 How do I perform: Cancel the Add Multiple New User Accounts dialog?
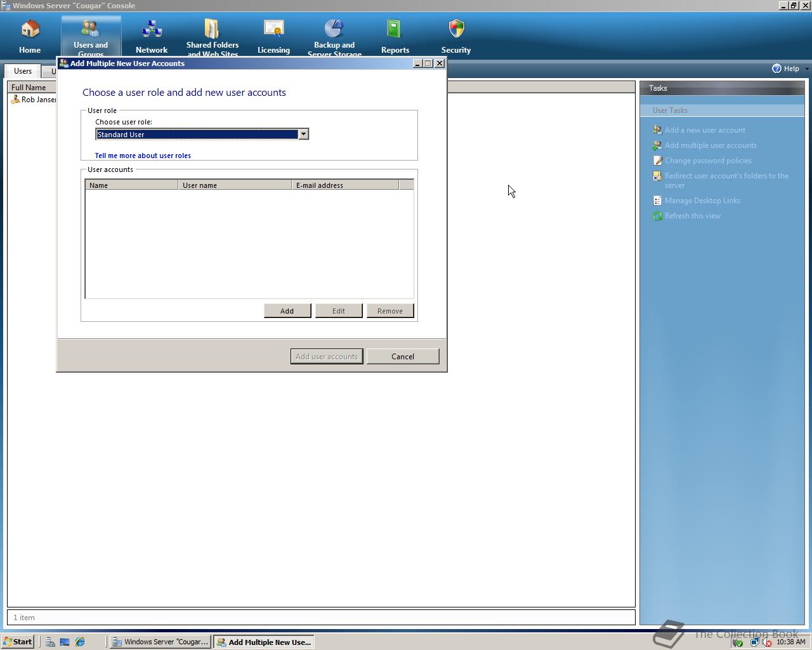pyautogui.click(x=403, y=356)
